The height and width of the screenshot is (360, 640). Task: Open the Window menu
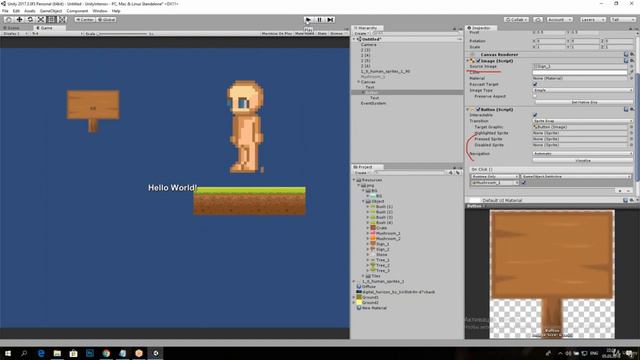pos(100,11)
